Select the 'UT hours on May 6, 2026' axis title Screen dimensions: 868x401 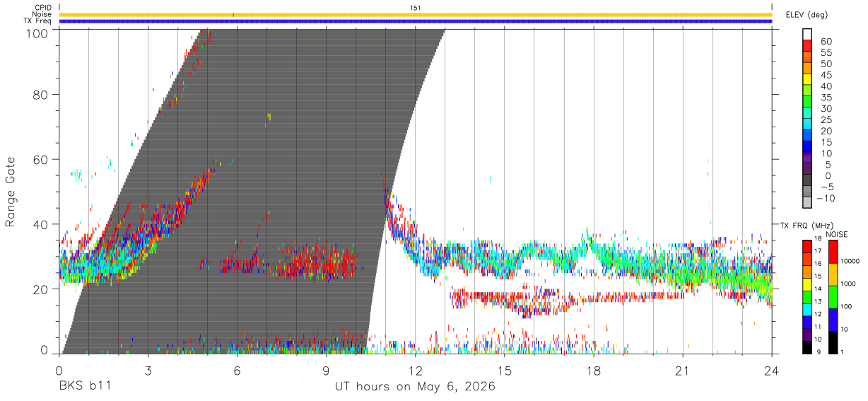(x=416, y=388)
